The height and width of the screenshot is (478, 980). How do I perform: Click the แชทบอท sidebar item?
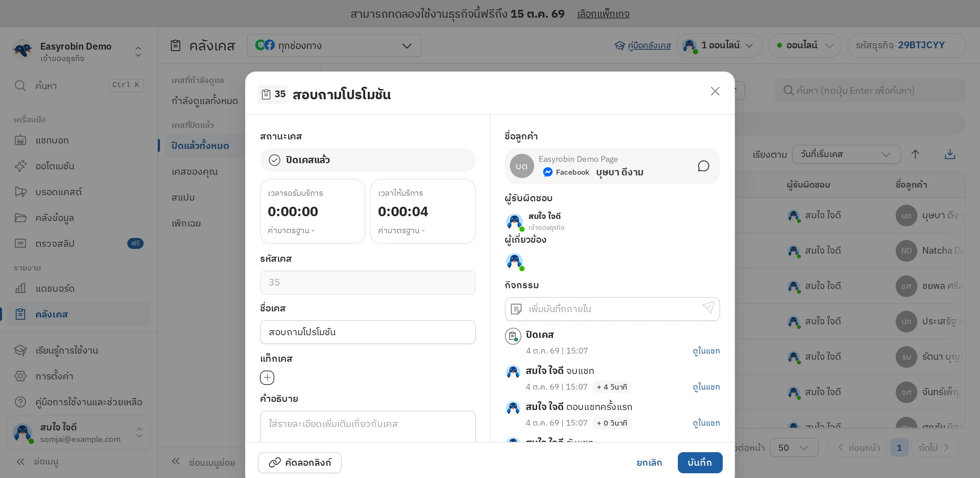pyautogui.click(x=79, y=140)
